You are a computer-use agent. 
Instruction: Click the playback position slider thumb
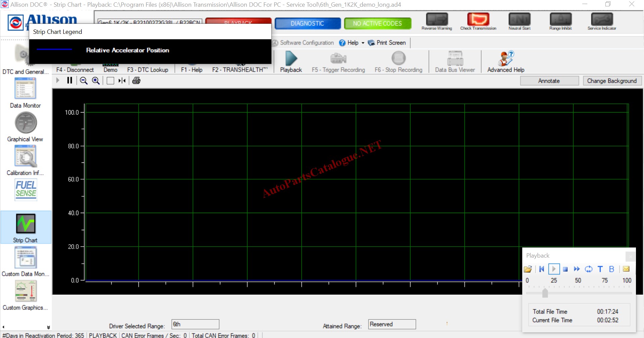pyautogui.click(x=545, y=293)
